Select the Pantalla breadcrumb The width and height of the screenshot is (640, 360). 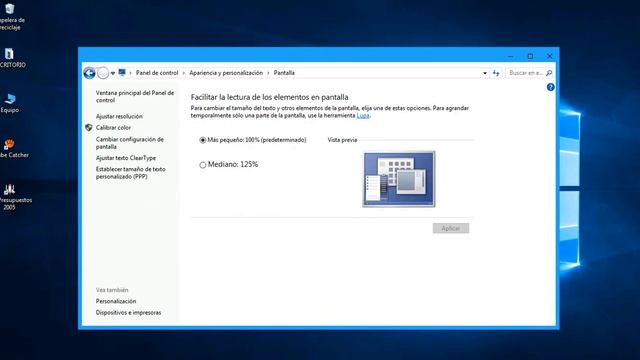click(x=284, y=73)
